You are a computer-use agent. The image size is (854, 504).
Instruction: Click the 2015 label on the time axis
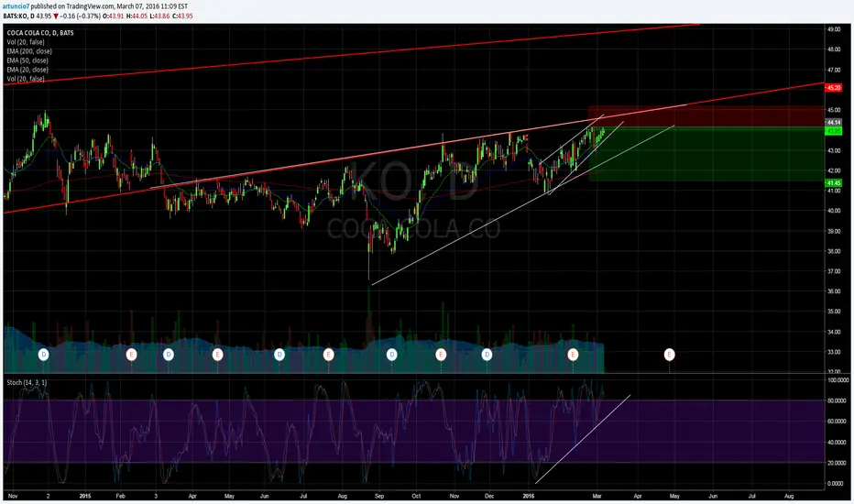click(85, 497)
